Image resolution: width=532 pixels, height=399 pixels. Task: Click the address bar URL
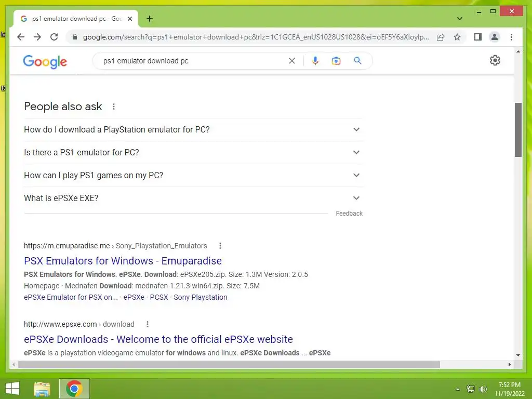256,37
